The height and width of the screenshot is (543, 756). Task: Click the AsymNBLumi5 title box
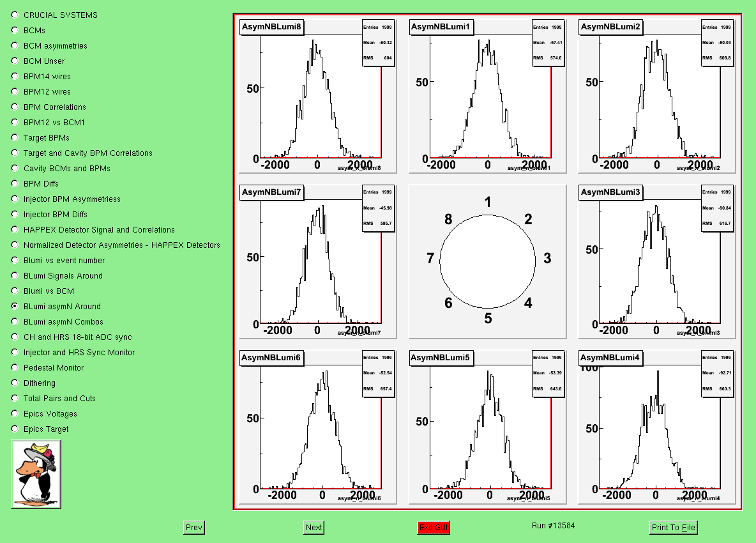441,358
